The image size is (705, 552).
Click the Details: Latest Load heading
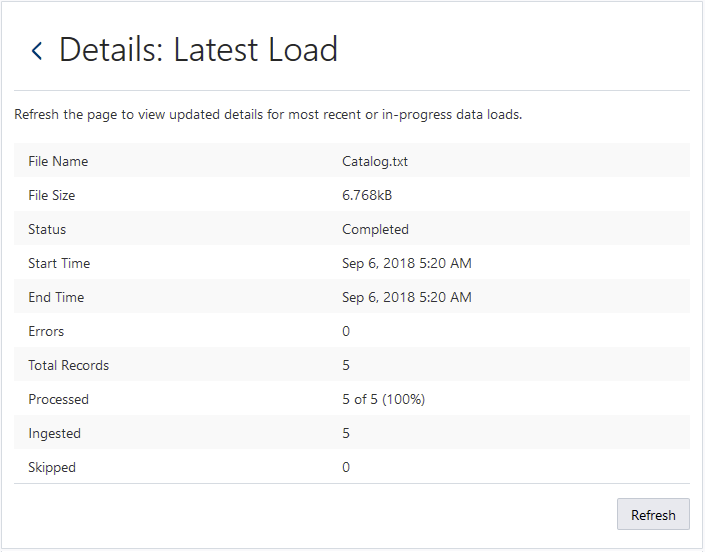click(x=198, y=50)
